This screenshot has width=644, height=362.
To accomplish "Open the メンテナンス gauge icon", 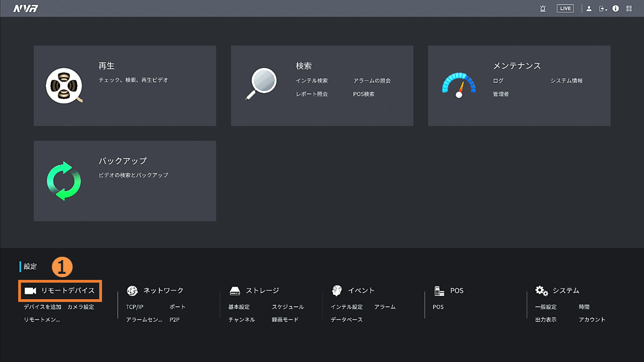I will coord(458,85).
